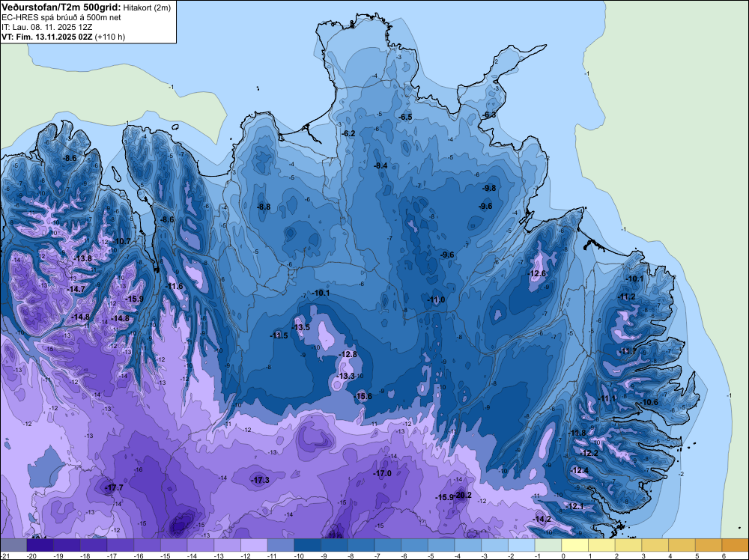Viewport: 749px width, 560px height.
Task: Click the -14.2 temperature value
Action: [x=542, y=519]
